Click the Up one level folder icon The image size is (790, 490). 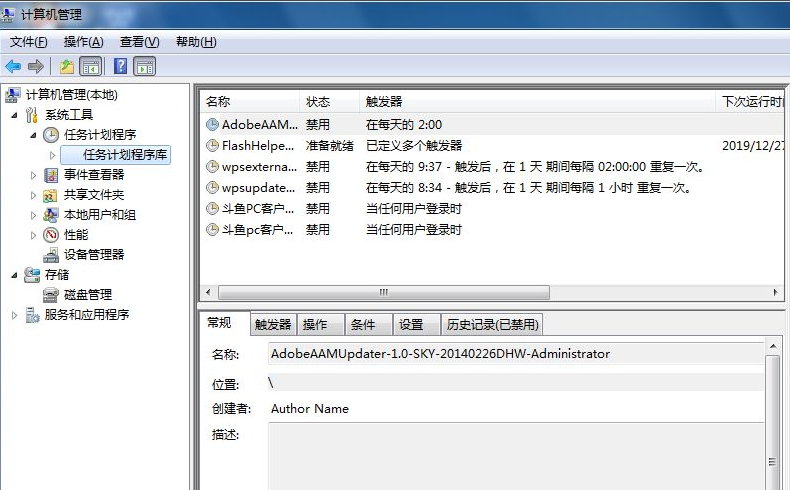coord(66,66)
